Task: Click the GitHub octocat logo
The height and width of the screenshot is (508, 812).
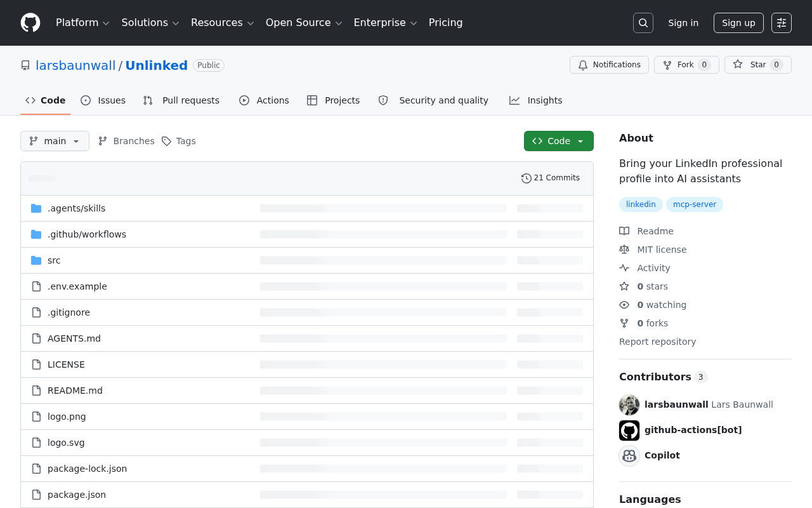Action: coord(30,23)
